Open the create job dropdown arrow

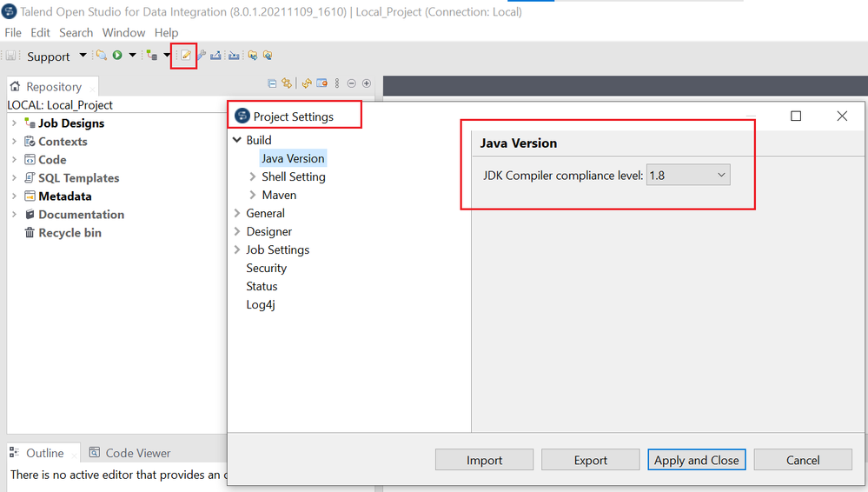pyautogui.click(x=167, y=55)
